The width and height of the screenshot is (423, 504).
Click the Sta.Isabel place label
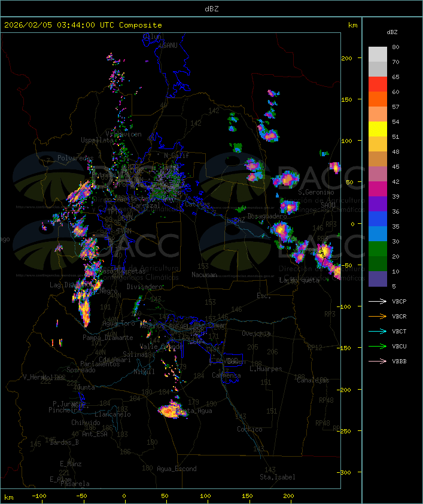pyautogui.click(x=278, y=477)
